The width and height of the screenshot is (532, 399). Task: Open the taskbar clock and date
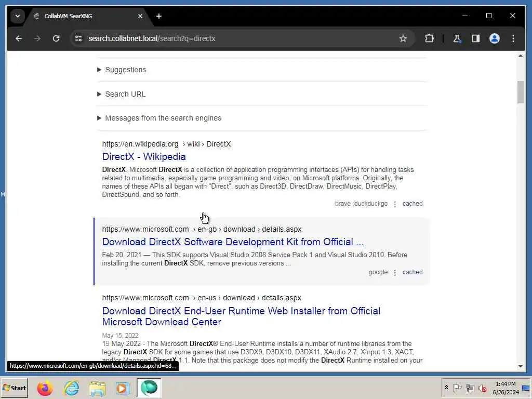click(506, 388)
